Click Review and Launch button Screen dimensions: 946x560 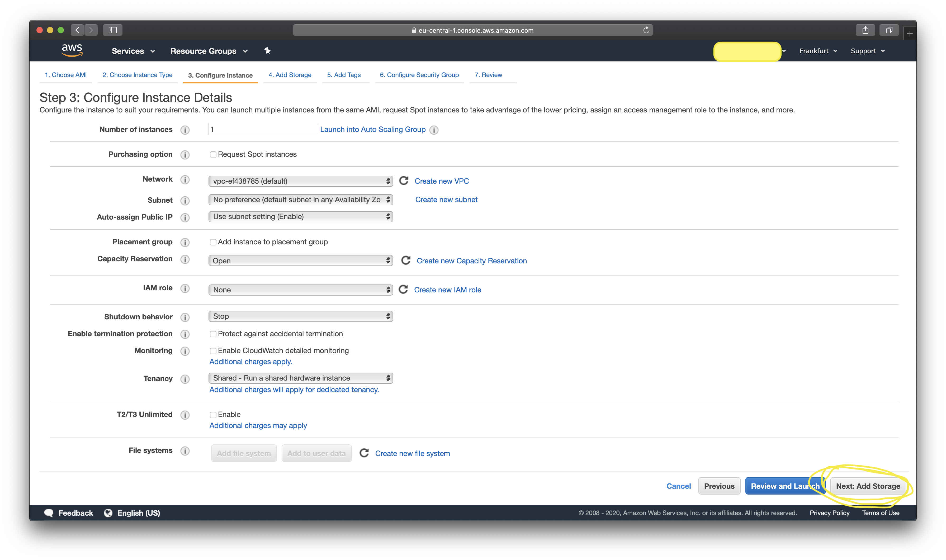click(785, 486)
